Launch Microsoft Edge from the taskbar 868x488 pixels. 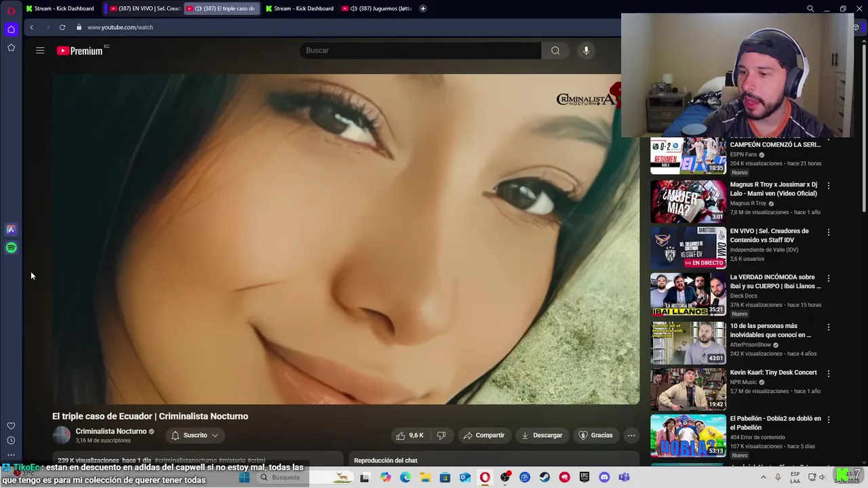point(405,477)
